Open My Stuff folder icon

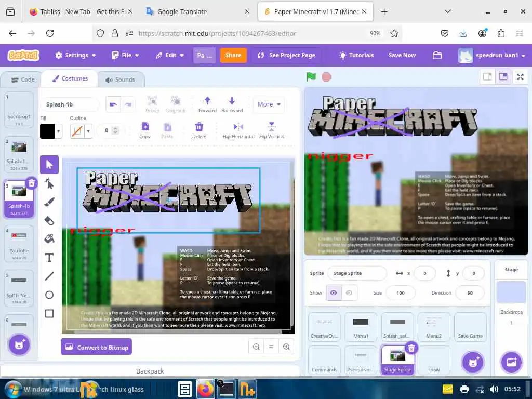(437, 55)
